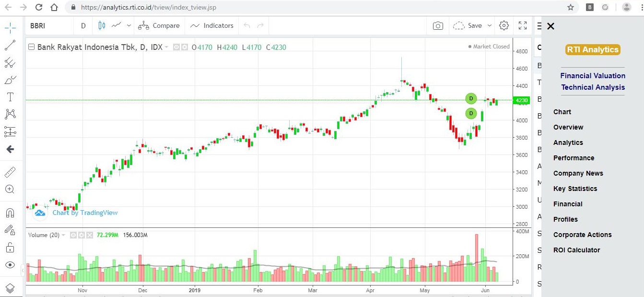Click the Compare button

coord(159,26)
